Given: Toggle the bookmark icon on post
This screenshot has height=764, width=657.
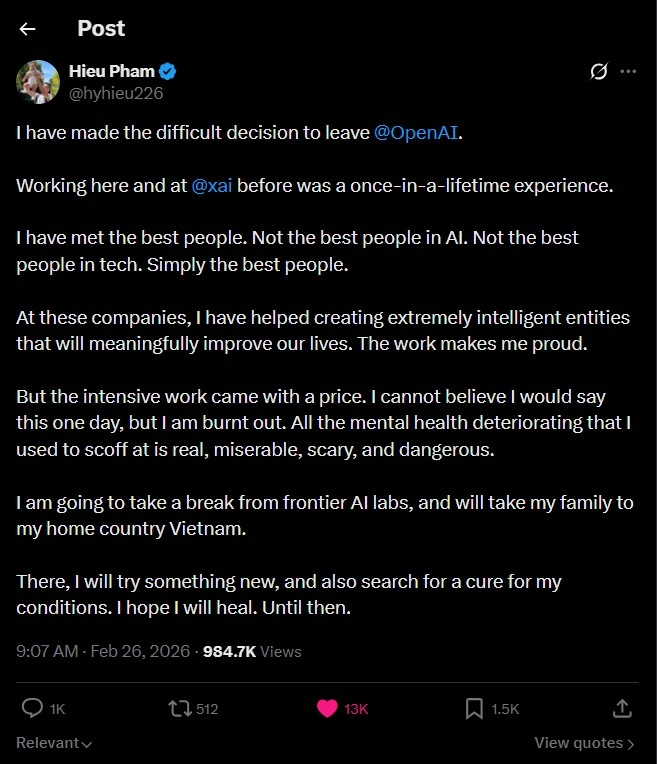Looking at the screenshot, I should coord(474,708).
